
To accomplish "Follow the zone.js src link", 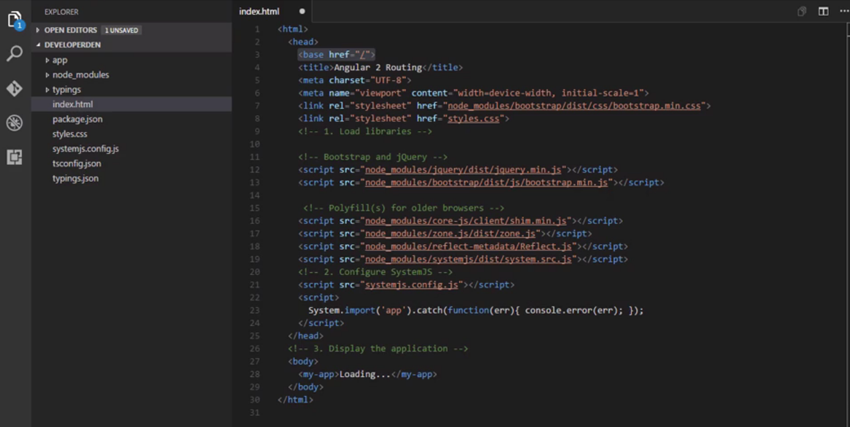I will (450, 234).
